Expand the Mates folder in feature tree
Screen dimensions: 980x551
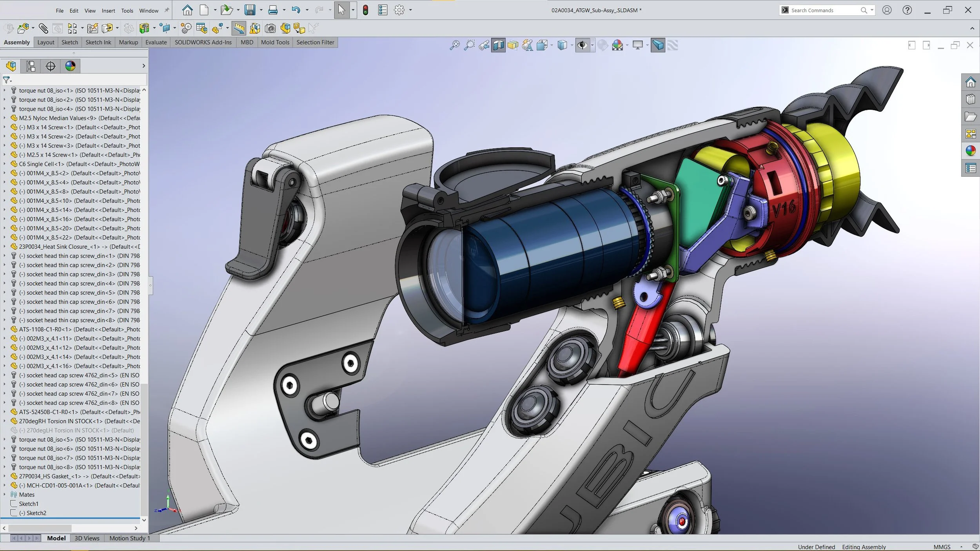[4, 495]
